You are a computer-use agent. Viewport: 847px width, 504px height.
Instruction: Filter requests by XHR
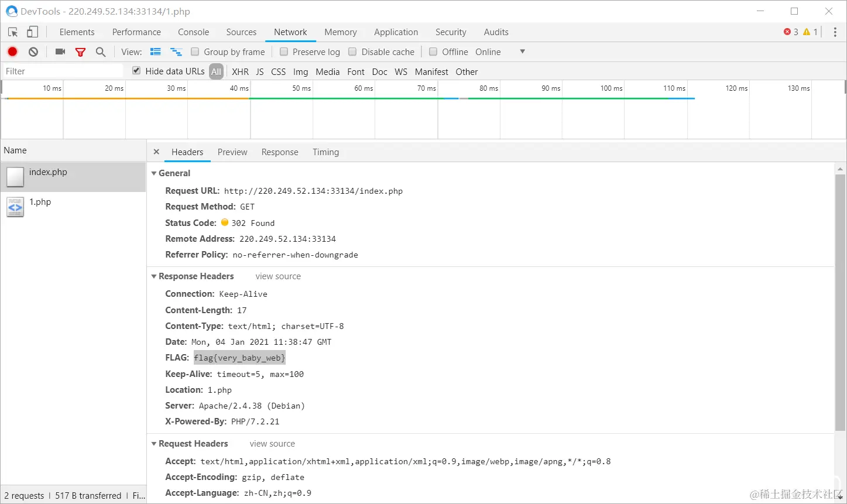point(240,71)
